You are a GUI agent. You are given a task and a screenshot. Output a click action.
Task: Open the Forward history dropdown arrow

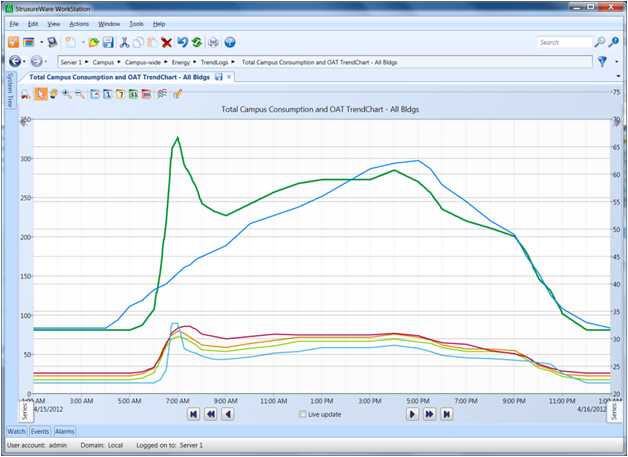pos(46,61)
